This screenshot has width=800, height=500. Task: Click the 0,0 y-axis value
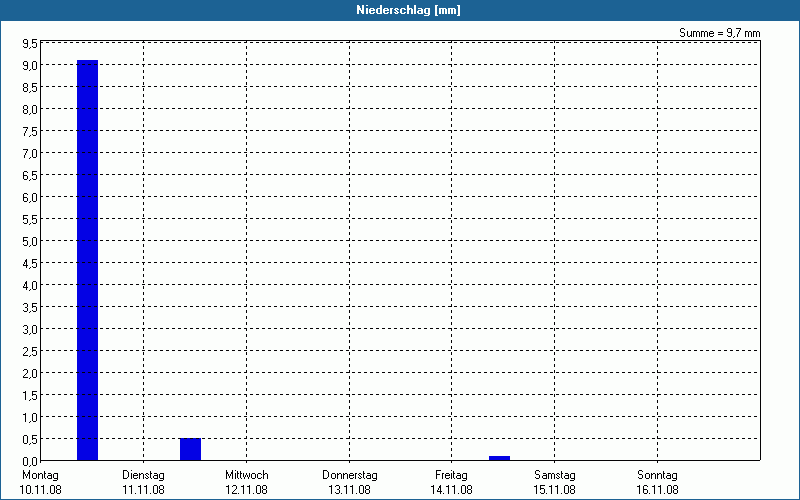point(30,461)
